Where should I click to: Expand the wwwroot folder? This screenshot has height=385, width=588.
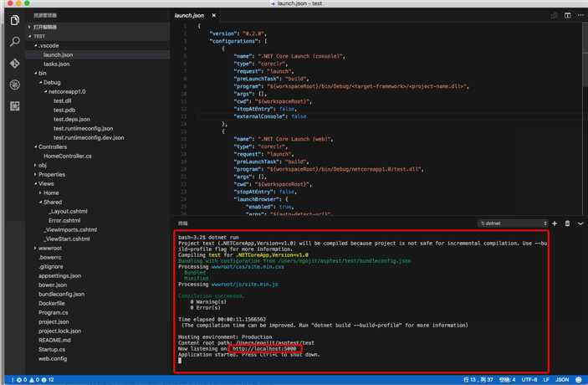tap(49, 248)
